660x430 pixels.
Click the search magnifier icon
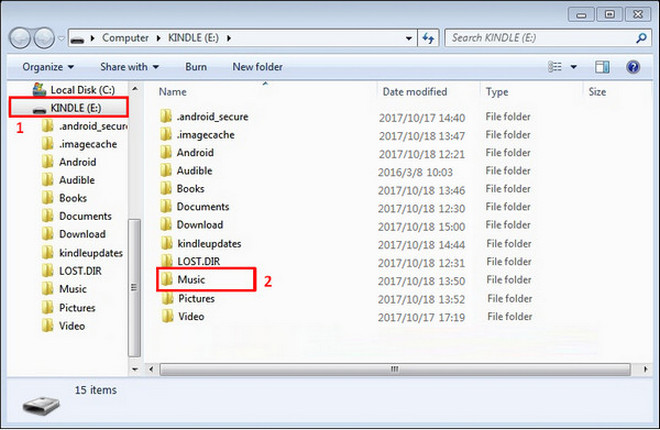(x=641, y=38)
